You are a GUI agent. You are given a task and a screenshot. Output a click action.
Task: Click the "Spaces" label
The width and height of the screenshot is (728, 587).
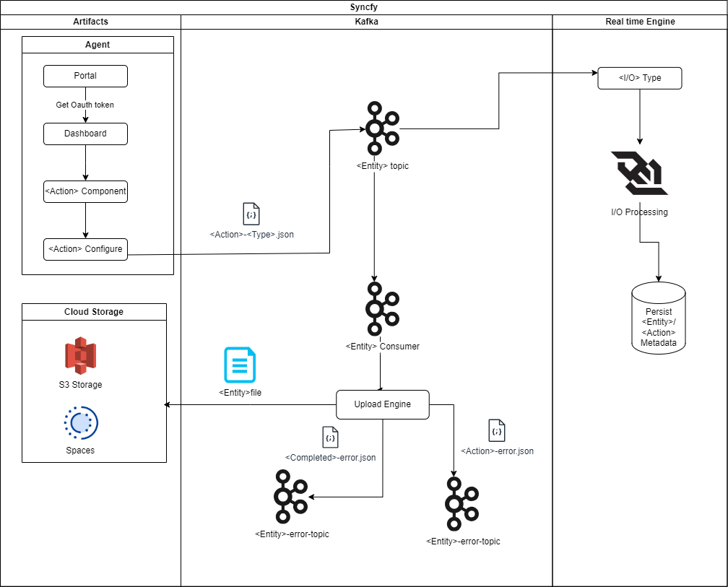click(80, 451)
